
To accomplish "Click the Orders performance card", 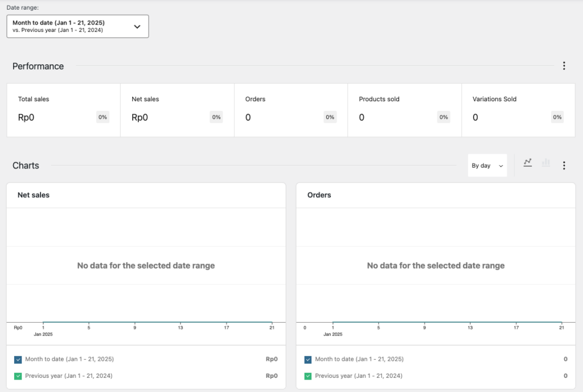I will tap(290, 110).
